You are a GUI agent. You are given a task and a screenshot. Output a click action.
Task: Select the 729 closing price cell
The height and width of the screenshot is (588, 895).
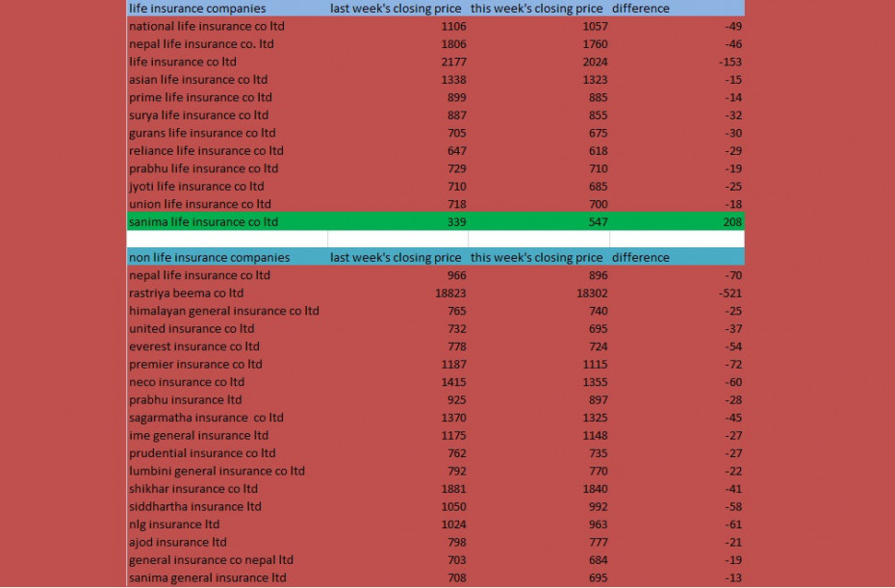click(397, 167)
